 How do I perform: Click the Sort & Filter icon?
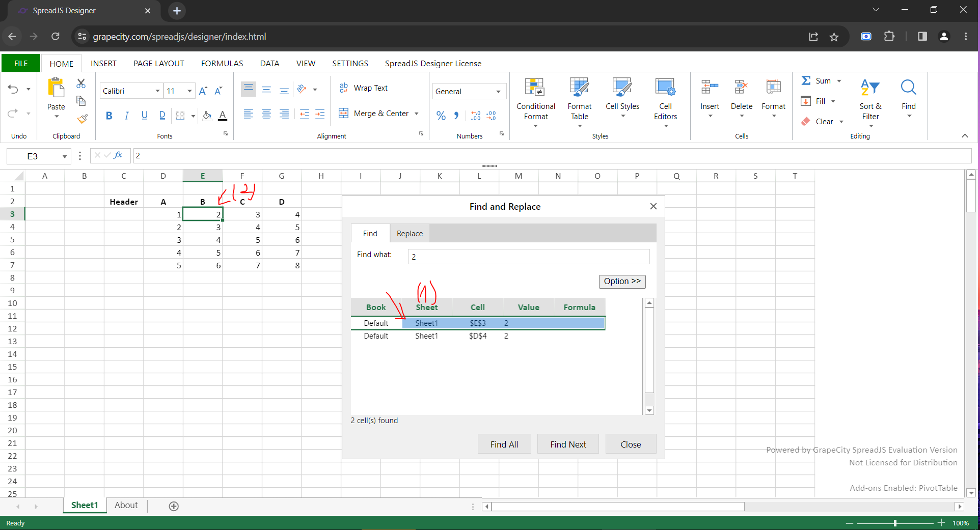pos(870,88)
